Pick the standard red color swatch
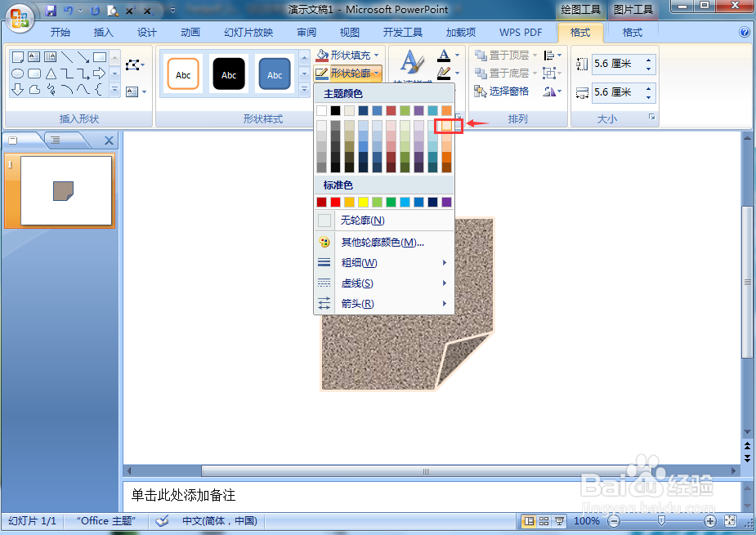 pyautogui.click(x=336, y=202)
